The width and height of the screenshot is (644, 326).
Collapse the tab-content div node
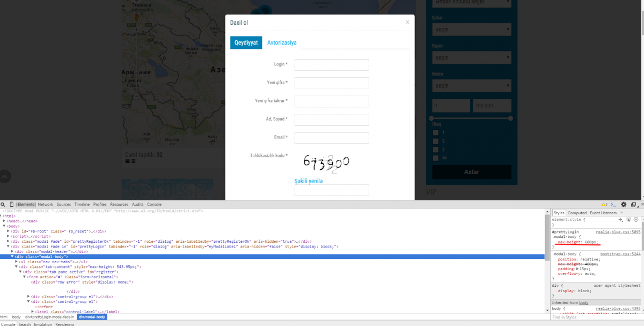17,266
